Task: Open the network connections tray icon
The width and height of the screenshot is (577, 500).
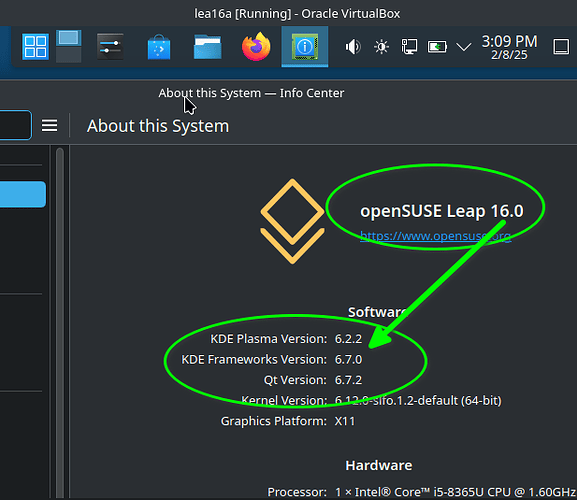Action: [x=409, y=47]
